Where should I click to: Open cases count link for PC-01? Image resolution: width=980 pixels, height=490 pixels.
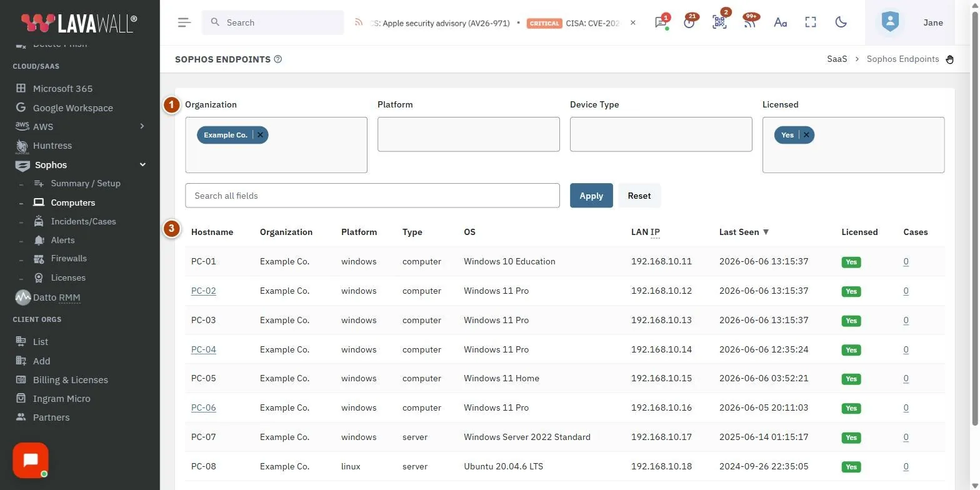(x=906, y=261)
